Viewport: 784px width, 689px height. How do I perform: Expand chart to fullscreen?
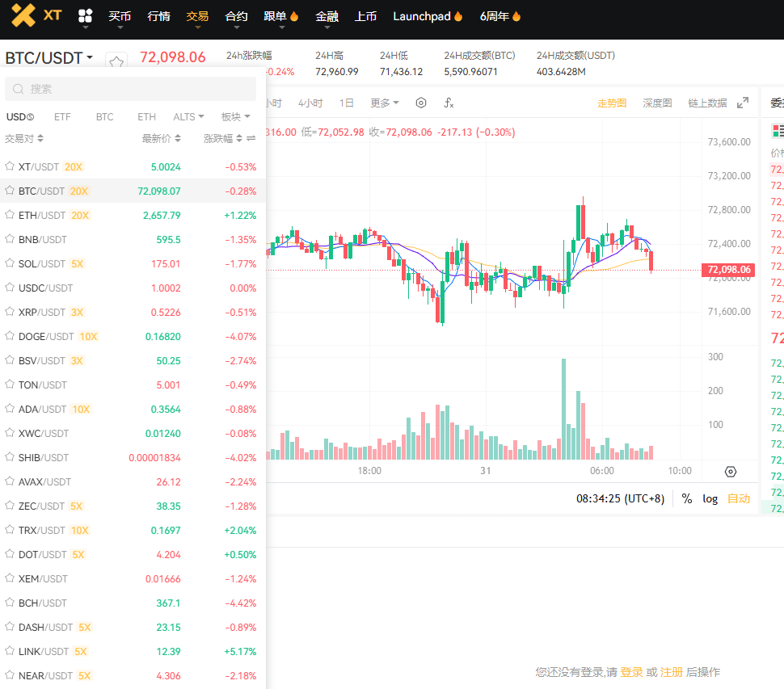743,103
